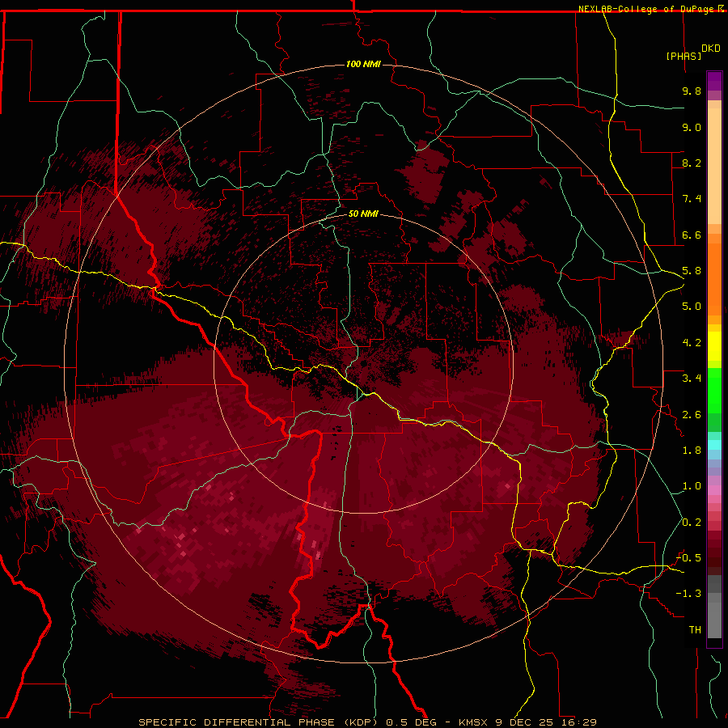Click the TH threshold legend label
The height and width of the screenshot is (728, 728).
coord(695,630)
